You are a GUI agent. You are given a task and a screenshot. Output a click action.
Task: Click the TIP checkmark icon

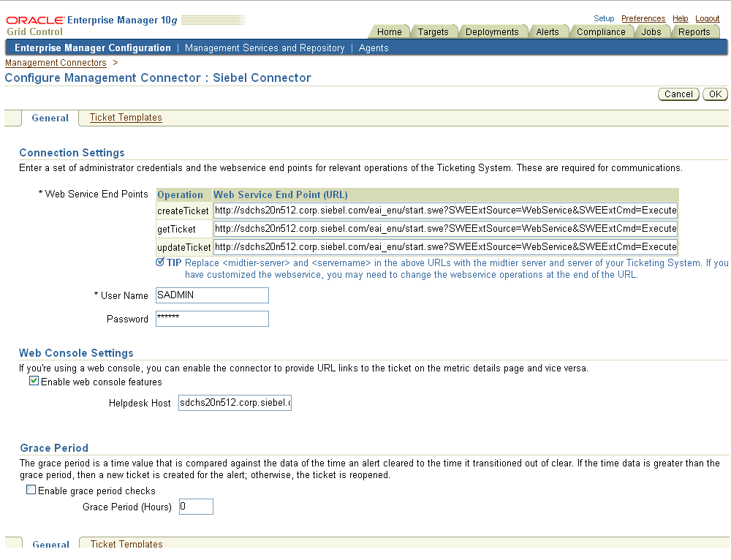(160, 262)
